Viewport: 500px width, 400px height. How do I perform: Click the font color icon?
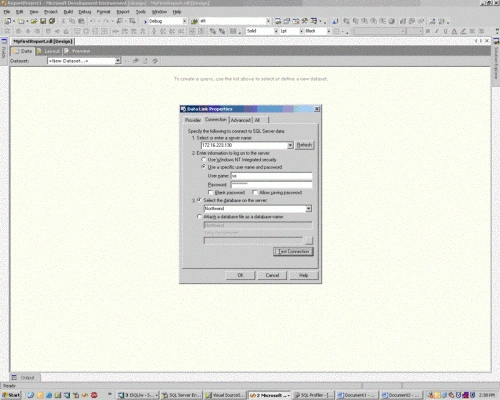[x=454, y=31]
